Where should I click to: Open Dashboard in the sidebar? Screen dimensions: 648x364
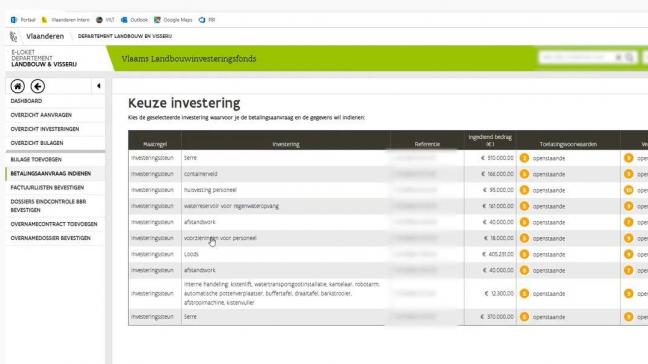pos(26,101)
